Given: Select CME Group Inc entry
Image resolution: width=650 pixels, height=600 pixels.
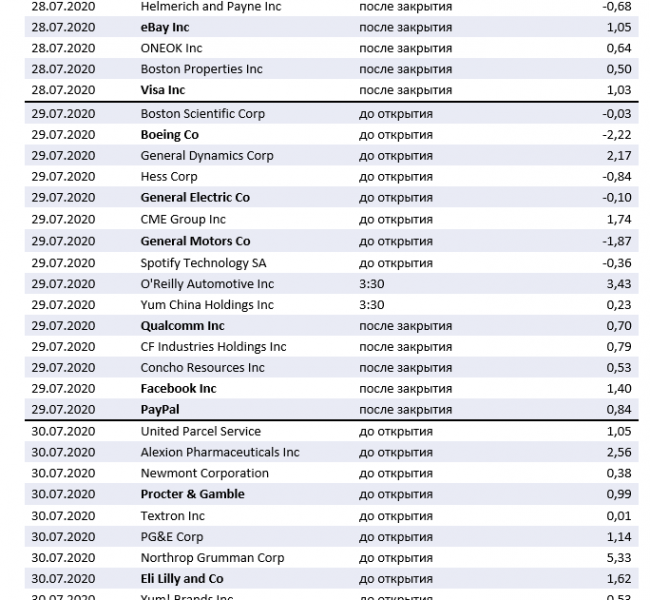Looking at the screenshot, I should (183, 219).
